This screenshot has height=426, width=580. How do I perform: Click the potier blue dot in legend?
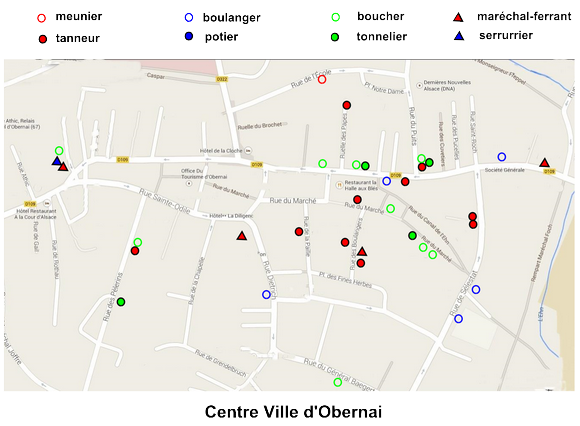coord(189,36)
